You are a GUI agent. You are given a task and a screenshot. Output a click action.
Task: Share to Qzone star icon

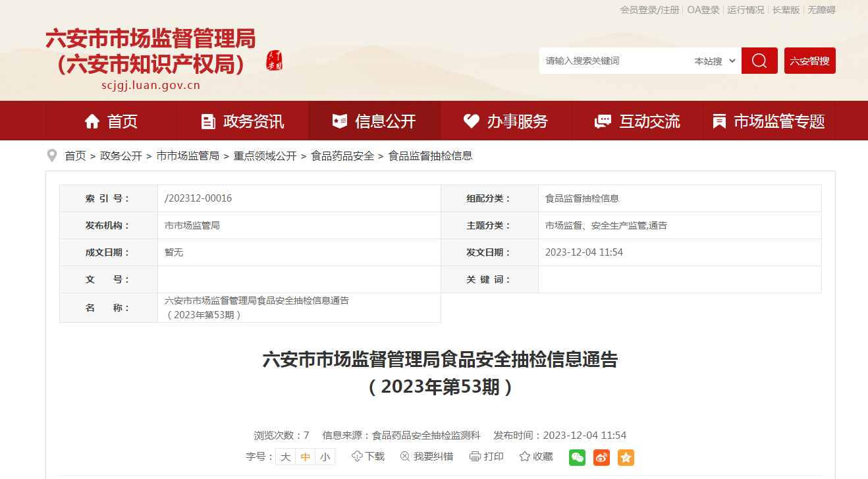click(x=626, y=457)
